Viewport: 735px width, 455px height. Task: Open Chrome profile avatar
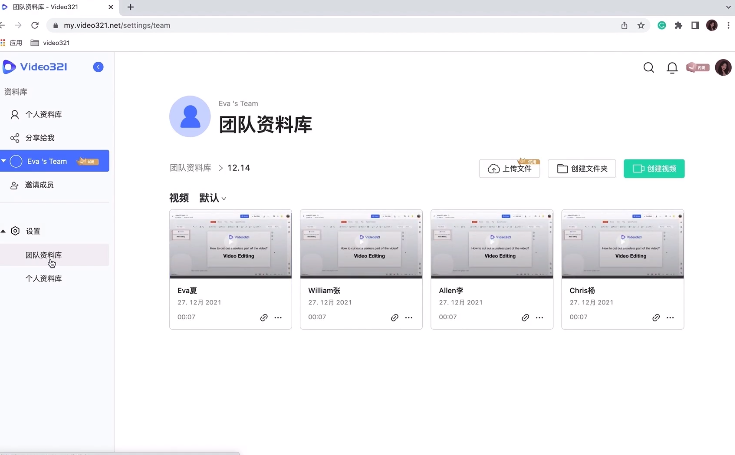click(x=712, y=25)
